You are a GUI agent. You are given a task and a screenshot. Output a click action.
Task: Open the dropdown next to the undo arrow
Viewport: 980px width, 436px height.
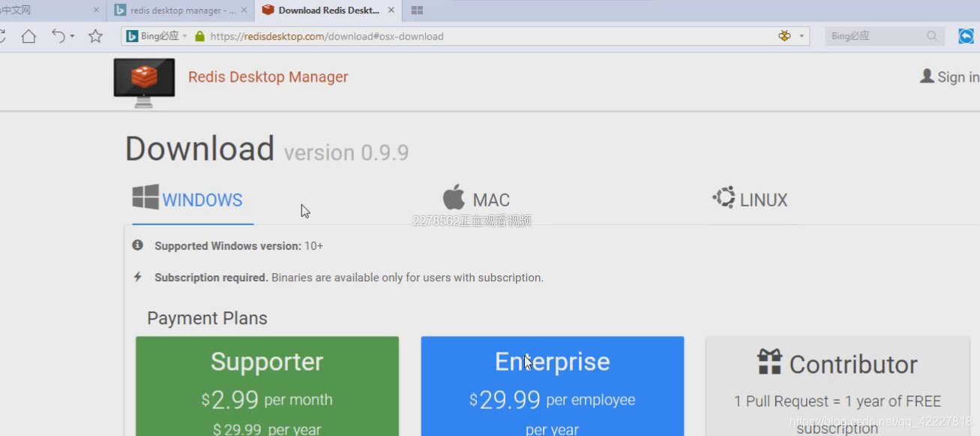(72, 36)
